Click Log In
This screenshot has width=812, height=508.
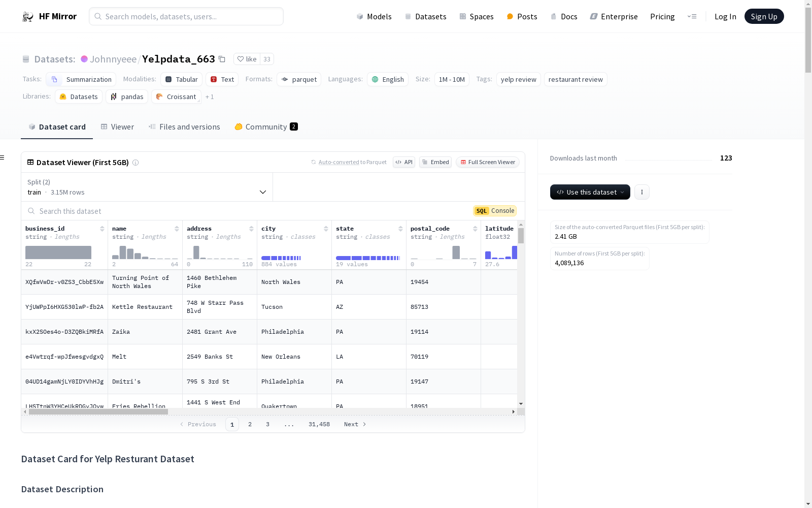click(x=725, y=17)
